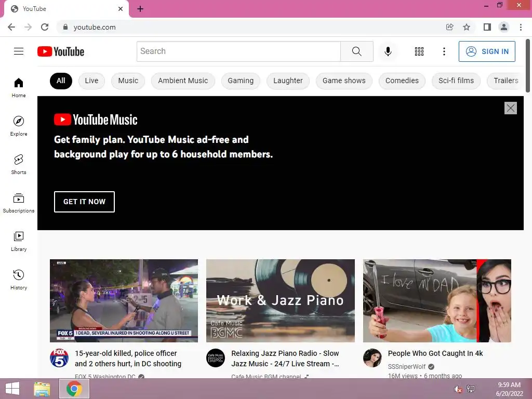Click the taskbar clock 9:59 AM
Viewport: 532px width, 399px height.
tap(509, 385)
